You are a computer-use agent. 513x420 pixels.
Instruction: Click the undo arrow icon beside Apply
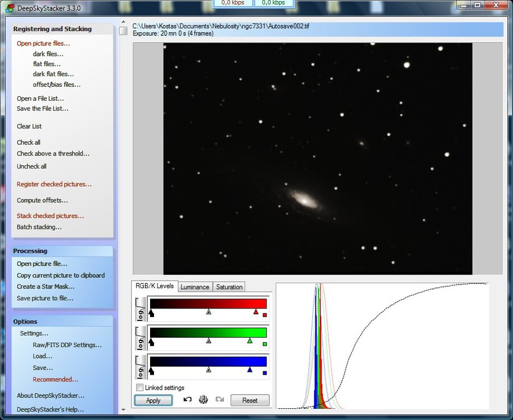pyautogui.click(x=188, y=400)
